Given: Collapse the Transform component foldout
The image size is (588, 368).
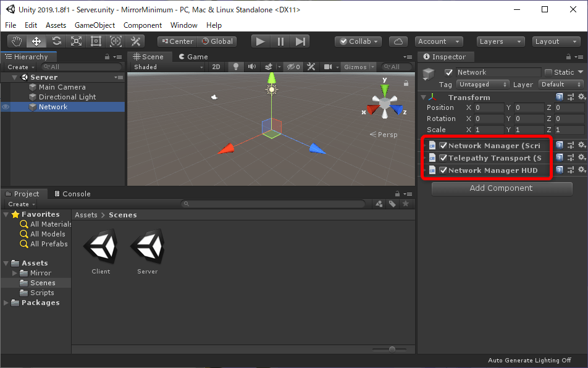Looking at the screenshot, I should coord(423,98).
